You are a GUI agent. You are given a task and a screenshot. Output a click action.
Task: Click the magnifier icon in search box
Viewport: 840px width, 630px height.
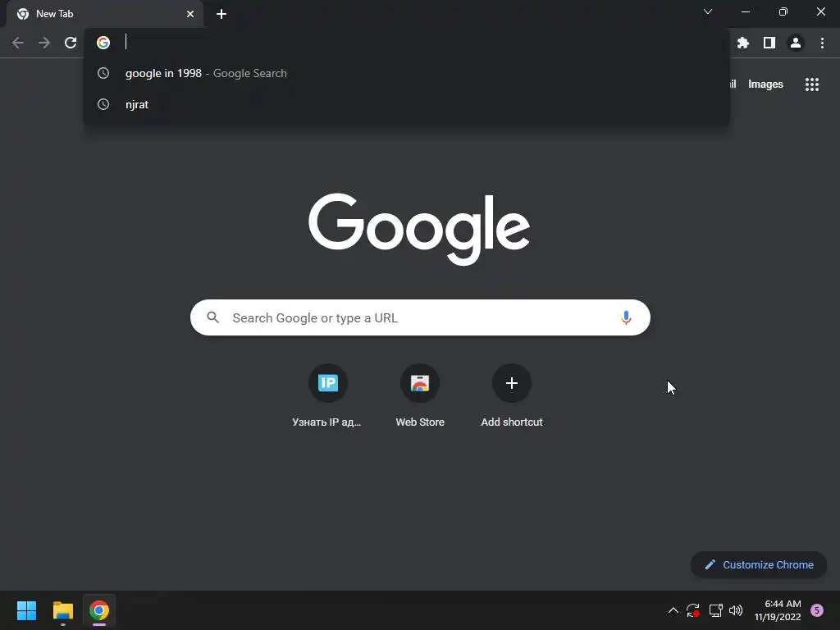coord(213,317)
